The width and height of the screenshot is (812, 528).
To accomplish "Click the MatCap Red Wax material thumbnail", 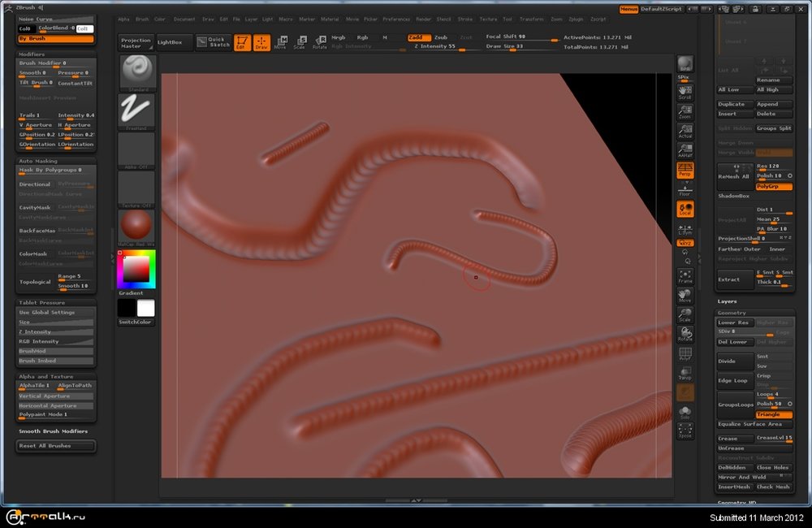I will tap(136, 226).
